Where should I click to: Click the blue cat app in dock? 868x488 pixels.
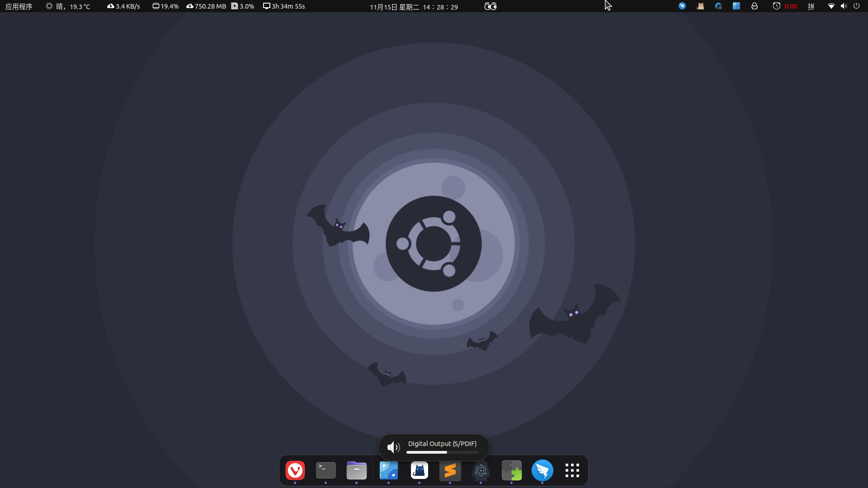pos(419,470)
